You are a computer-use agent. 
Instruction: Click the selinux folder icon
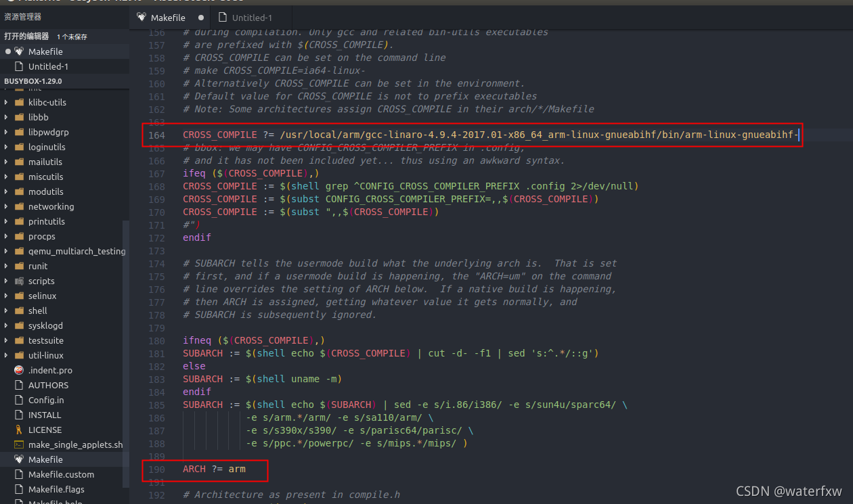19,296
